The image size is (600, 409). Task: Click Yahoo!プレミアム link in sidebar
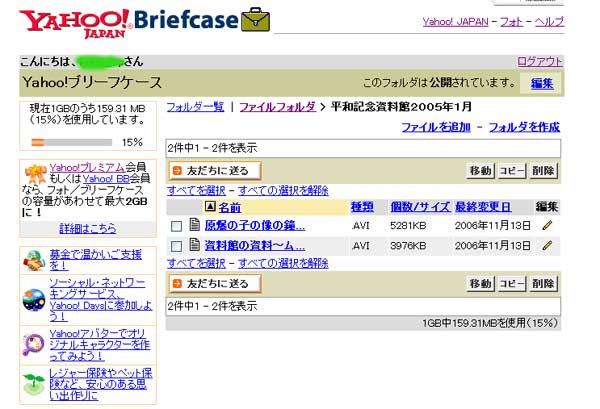pyautogui.click(x=87, y=168)
